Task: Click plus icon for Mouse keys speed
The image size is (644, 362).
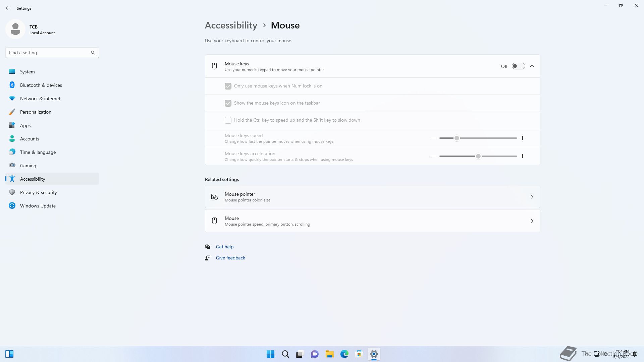Action: click(522, 138)
